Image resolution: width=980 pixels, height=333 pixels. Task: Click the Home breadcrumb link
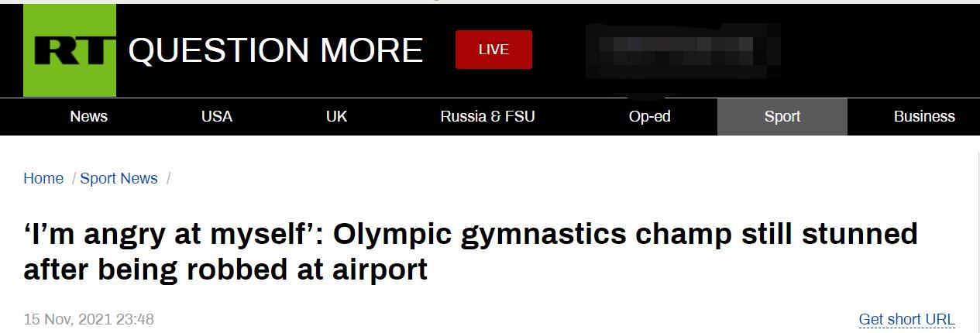point(43,179)
